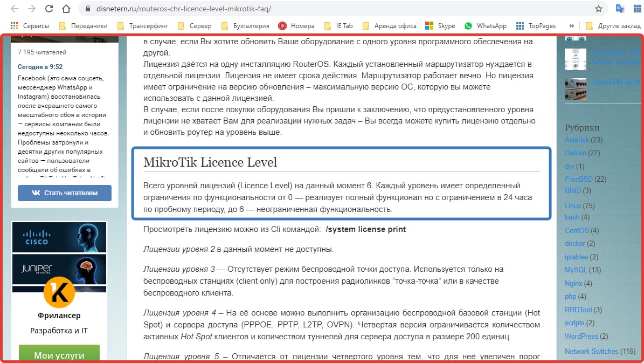Viewport: 644px width, 363px height.
Task: Click the Рубрики sidebar heading
Action: tap(582, 127)
